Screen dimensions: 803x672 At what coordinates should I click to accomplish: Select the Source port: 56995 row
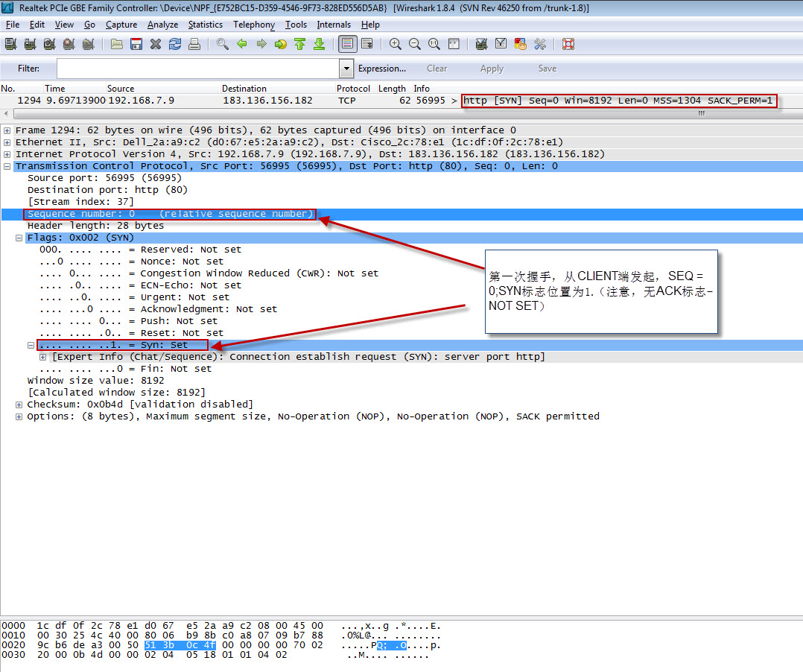(104, 178)
